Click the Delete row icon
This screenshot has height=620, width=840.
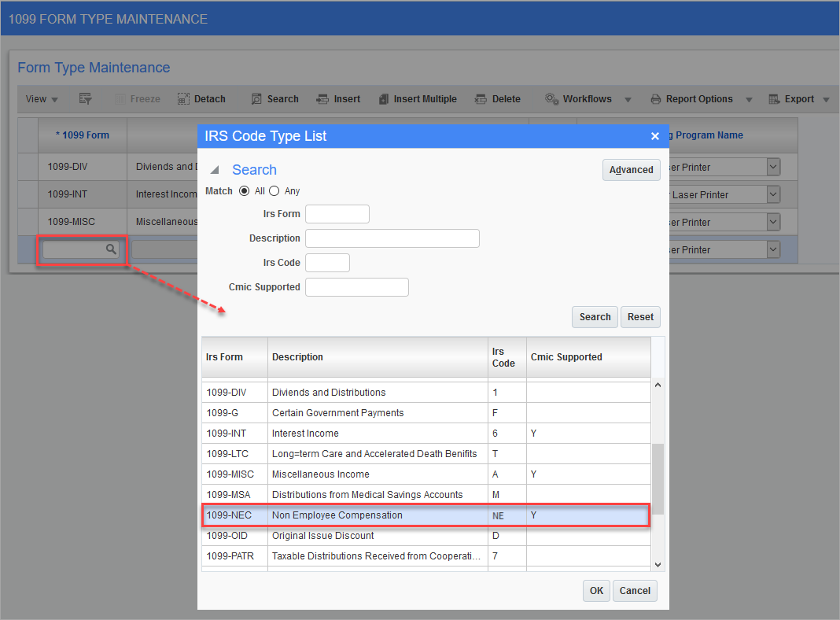tap(481, 99)
